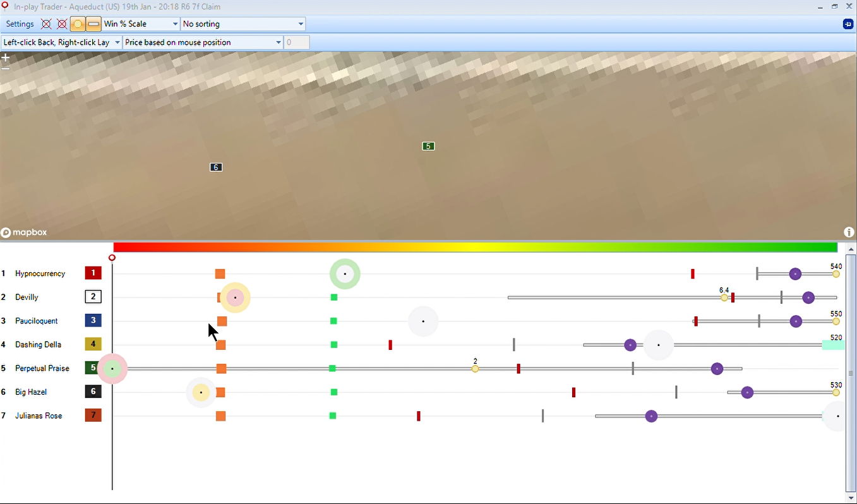Click the second red crossed-circle cancel icon

point(62,24)
